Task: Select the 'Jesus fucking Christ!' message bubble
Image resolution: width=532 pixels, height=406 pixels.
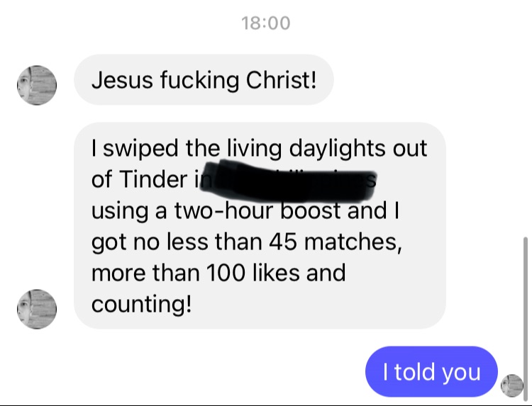Action: (x=204, y=80)
